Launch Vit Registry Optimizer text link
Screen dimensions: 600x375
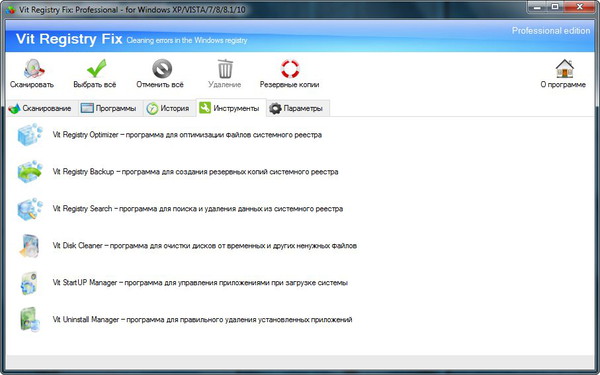(x=187, y=135)
